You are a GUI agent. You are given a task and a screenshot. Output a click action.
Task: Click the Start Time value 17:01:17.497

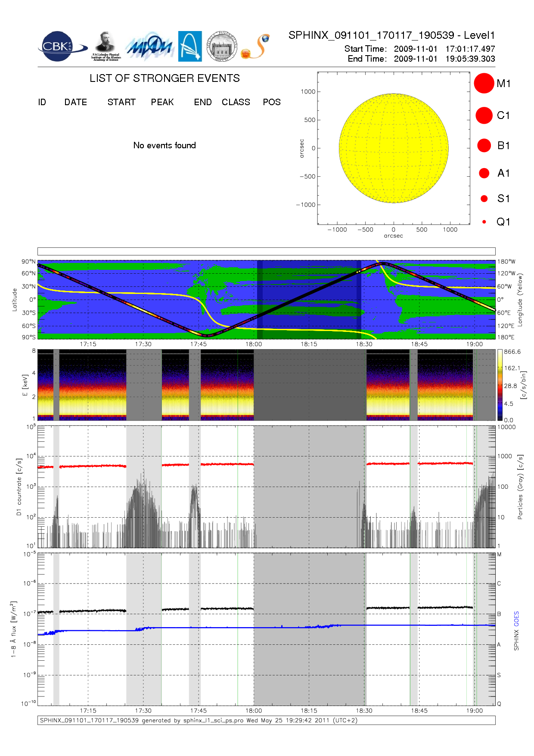[x=470, y=49]
